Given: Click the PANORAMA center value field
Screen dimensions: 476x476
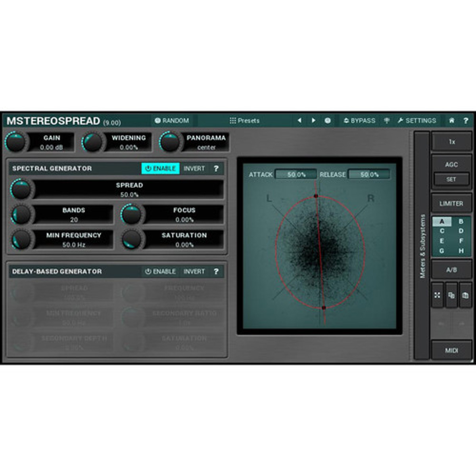Looking at the screenshot, I should (206, 148).
